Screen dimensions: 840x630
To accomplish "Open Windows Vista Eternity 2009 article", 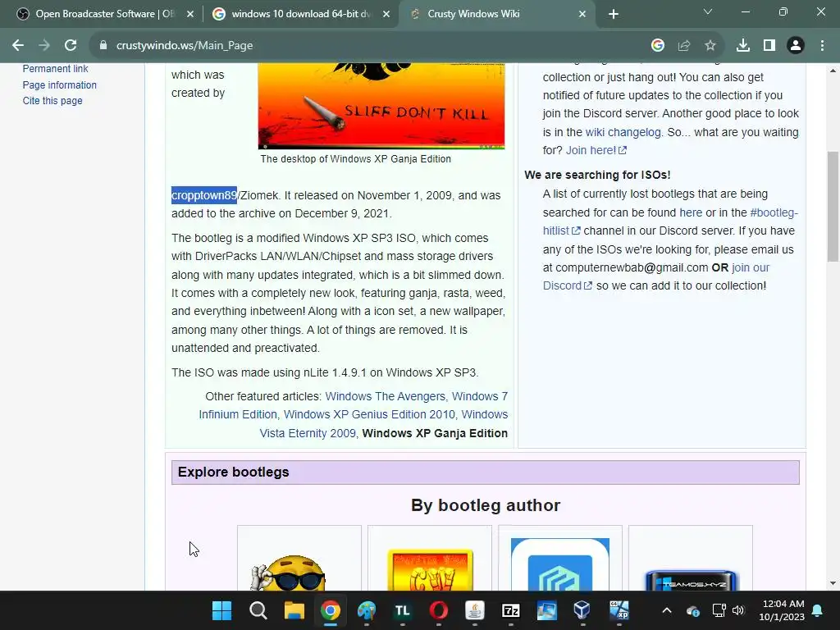I will tap(308, 433).
